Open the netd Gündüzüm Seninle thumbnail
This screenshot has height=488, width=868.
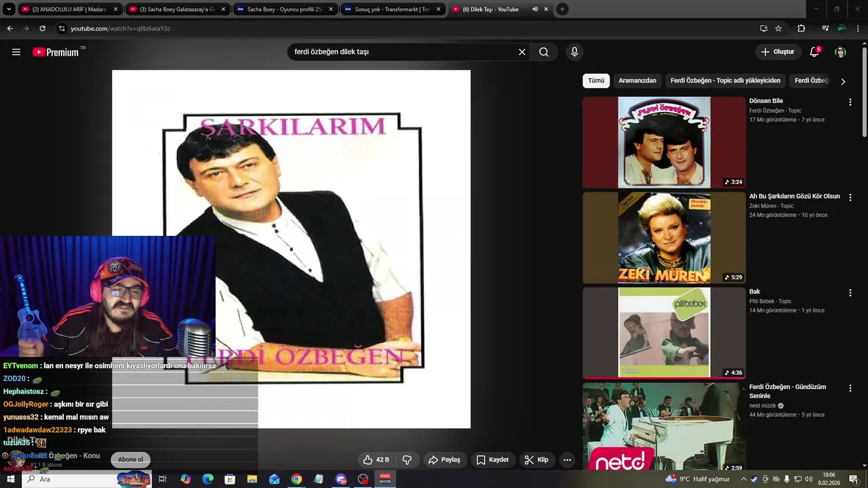coord(664,427)
